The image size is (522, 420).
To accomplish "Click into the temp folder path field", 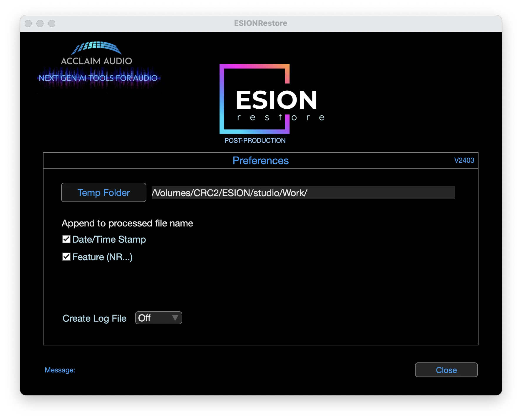I will tap(303, 193).
